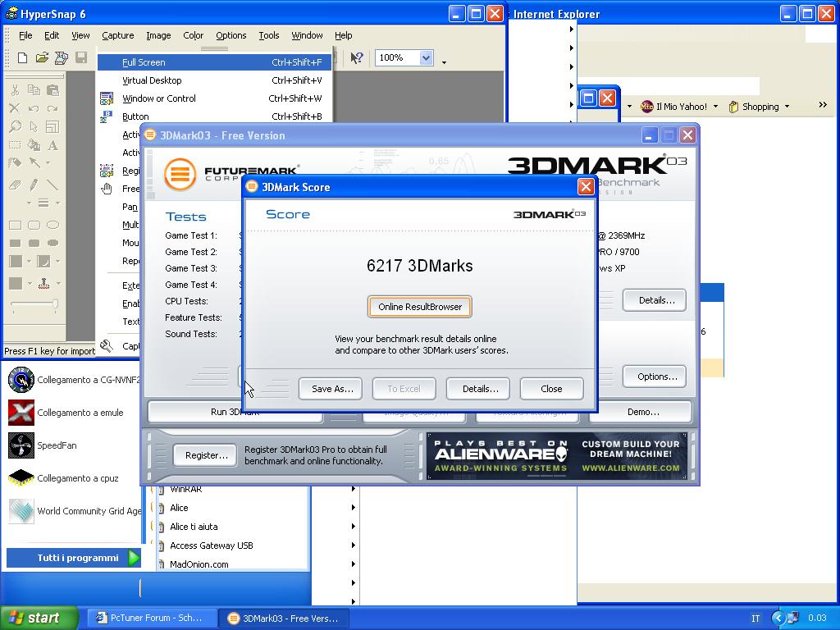This screenshot has width=840, height=630.
Task: Click the context help arrow-question icon
Action: [x=356, y=58]
